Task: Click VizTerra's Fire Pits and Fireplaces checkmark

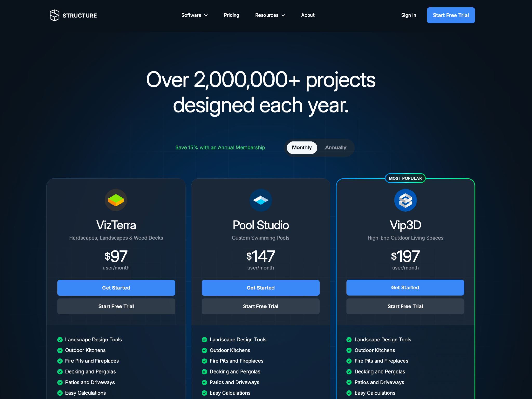Action: click(60, 361)
